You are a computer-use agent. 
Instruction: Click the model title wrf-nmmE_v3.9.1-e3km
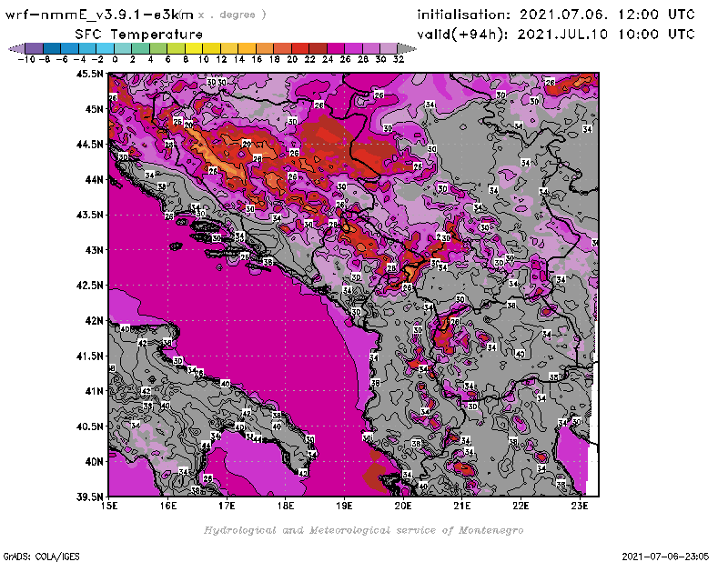click(x=99, y=15)
